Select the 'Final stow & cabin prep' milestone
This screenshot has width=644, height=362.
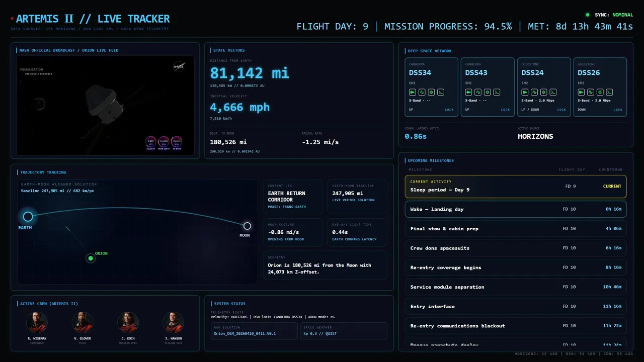pos(516,229)
